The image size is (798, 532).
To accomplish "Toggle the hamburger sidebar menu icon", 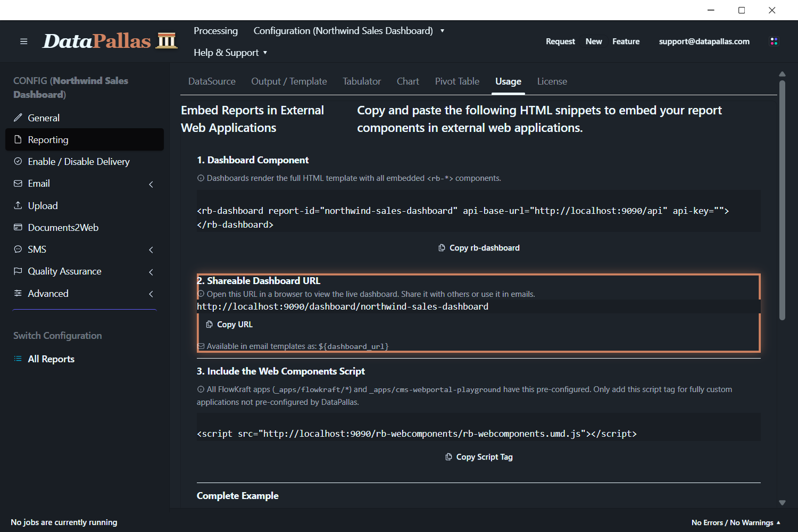I will point(23,41).
